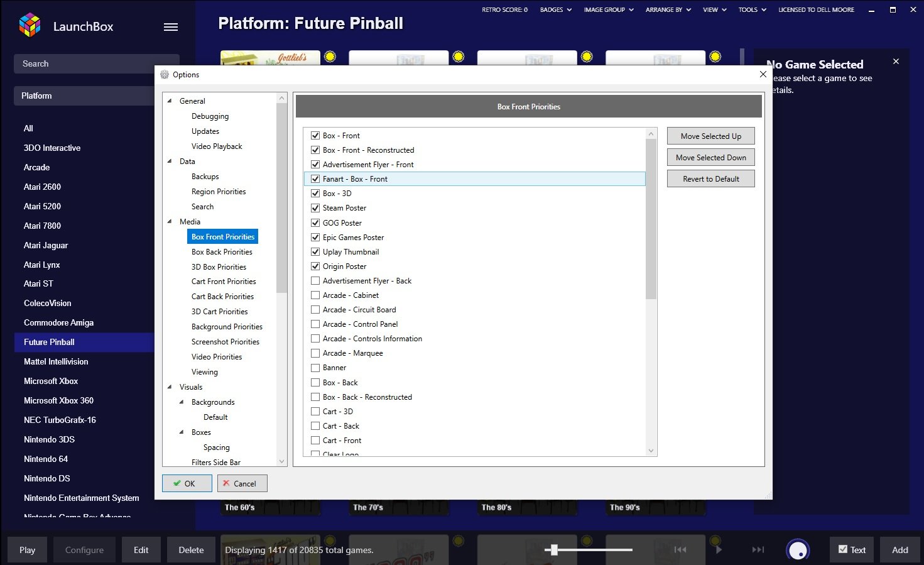The image size is (924, 565).
Task: Select Nintendo 64 platform in sidebar
Action: pos(46,459)
